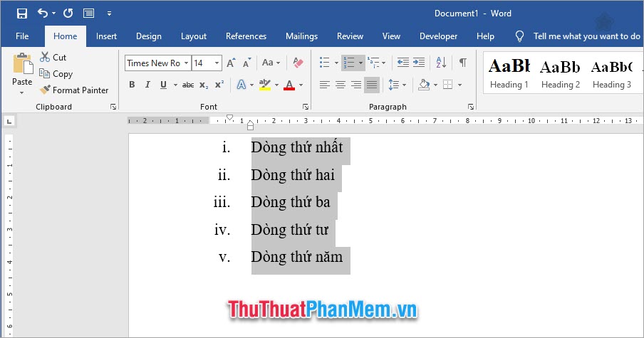Undo the last action
This screenshot has width=644, height=338.
[42, 13]
